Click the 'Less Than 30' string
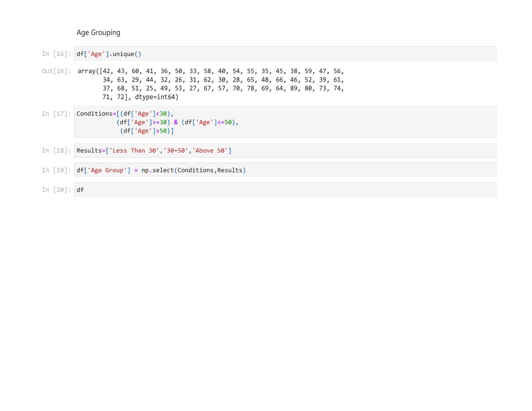The height and width of the screenshot is (411, 532). click(x=135, y=151)
